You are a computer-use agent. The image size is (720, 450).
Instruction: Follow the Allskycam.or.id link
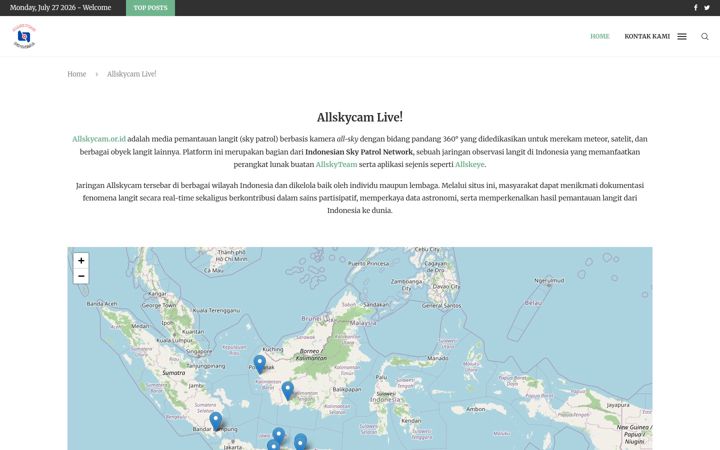click(99, 139)
